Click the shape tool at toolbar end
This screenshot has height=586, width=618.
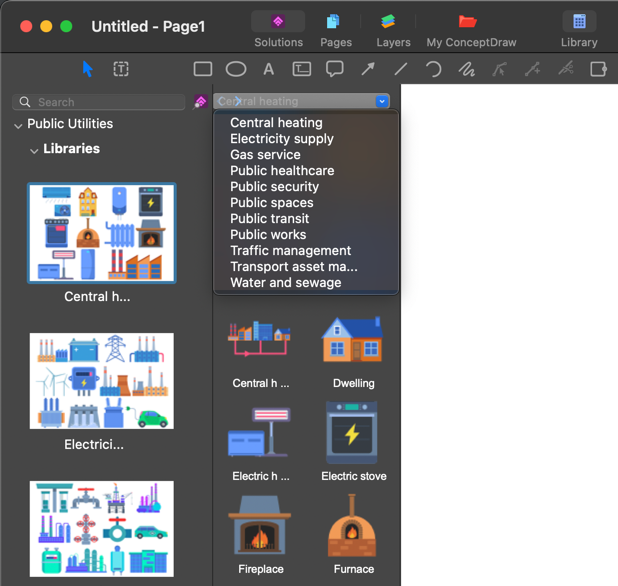coord(598,69)
